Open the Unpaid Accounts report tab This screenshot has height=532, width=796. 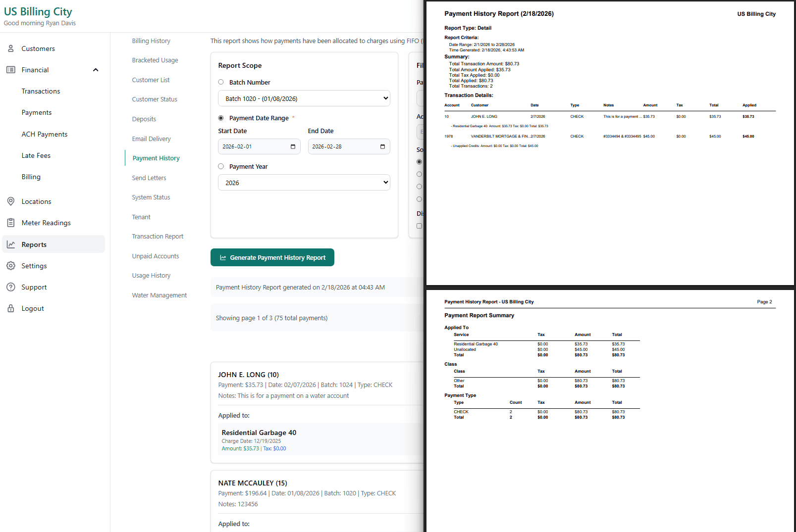pyautogui.click(x=156, y=256)
